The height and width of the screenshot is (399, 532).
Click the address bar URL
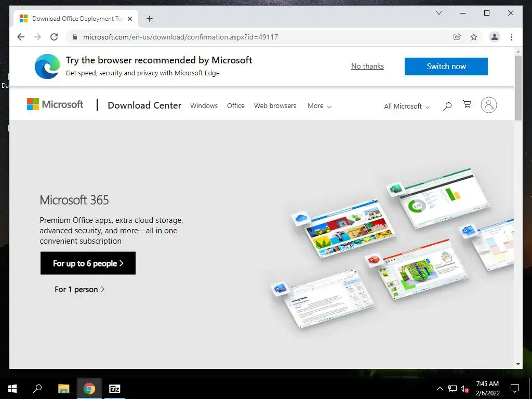[180, 37]
